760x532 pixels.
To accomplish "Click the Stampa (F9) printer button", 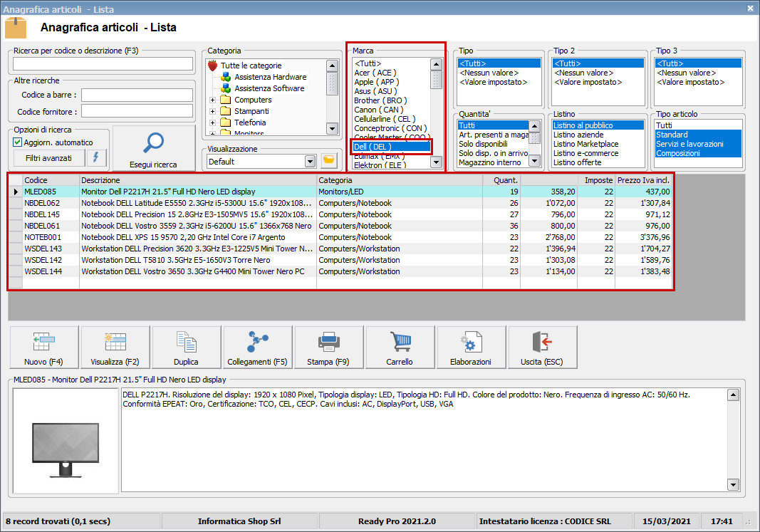I will tap(328, 347).
